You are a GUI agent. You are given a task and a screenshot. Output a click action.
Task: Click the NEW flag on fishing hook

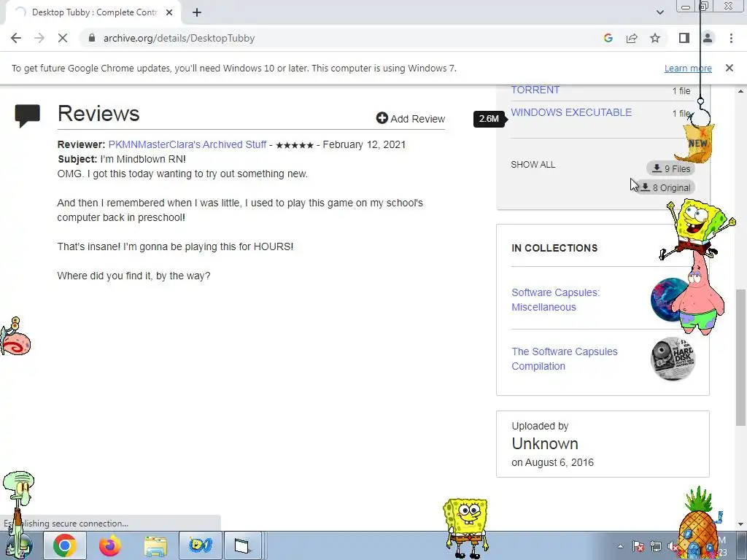(x=695, y=142)
